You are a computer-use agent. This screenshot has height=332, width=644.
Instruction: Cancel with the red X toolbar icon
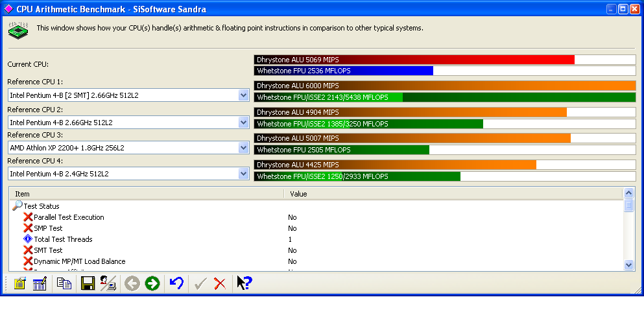point(220,283)
